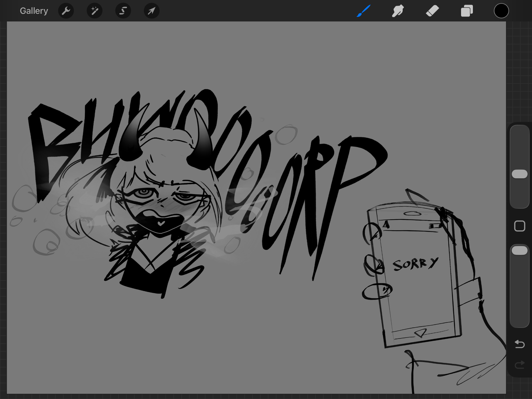
Task: Activate the Selection tool
Action: (x=123, y=11)
